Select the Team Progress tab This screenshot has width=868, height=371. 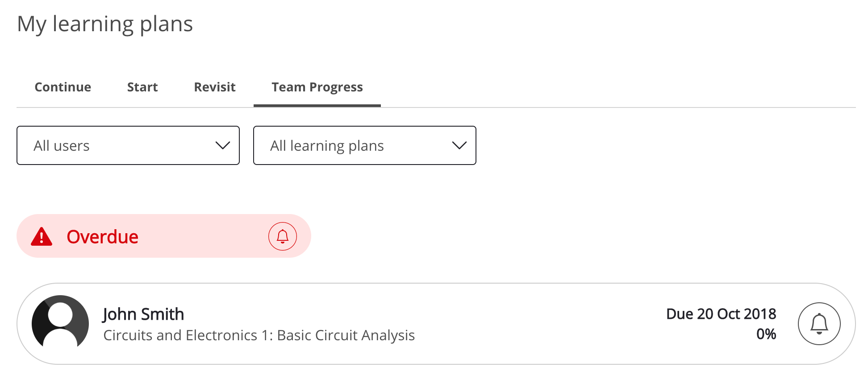tap(317, 87)
